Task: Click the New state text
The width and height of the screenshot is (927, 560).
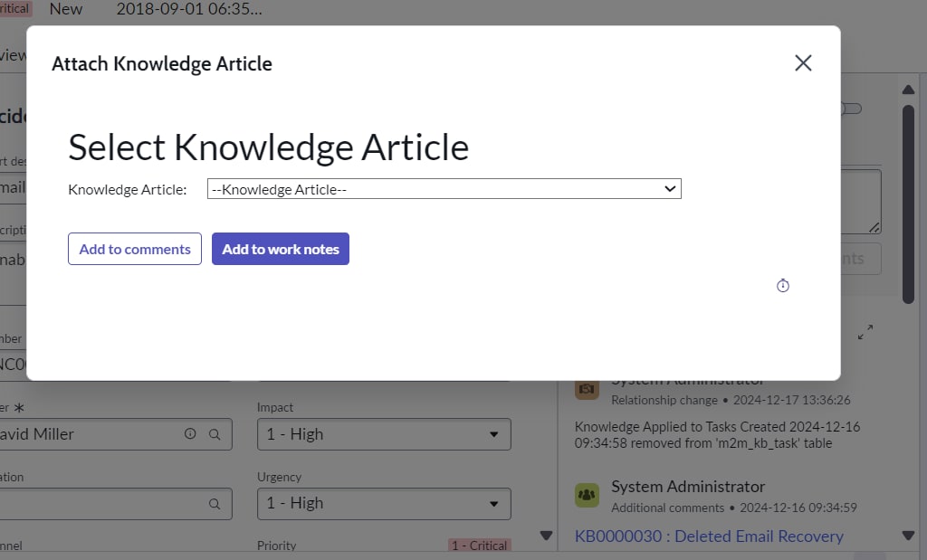Action: (x=65, y=9)
